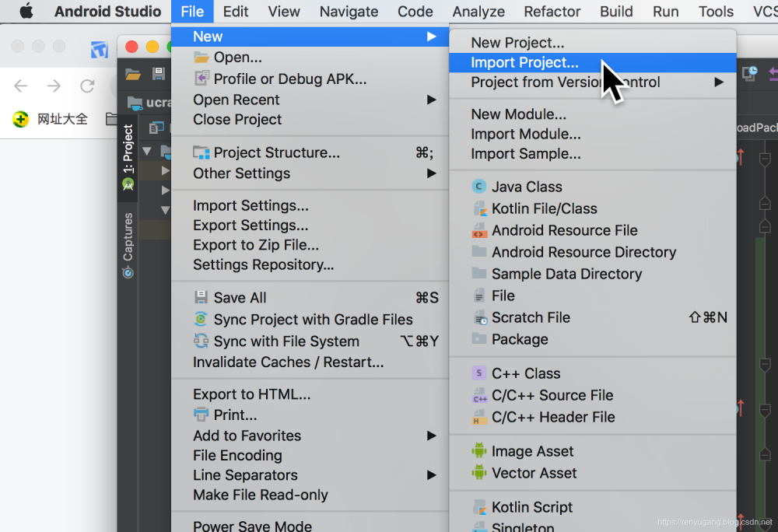Select the Java Class icon entry
Screen dimensions: 778x532
(x=479, y=187)
